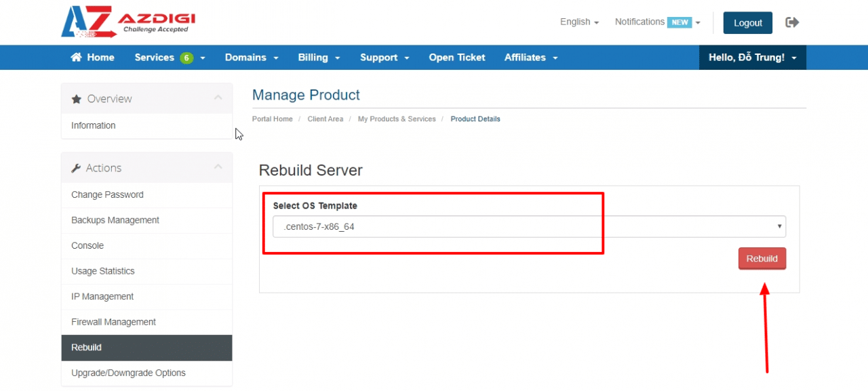Go to Open Ticket page
Viewport: 868px width, 391px height.
coord(456,58)
